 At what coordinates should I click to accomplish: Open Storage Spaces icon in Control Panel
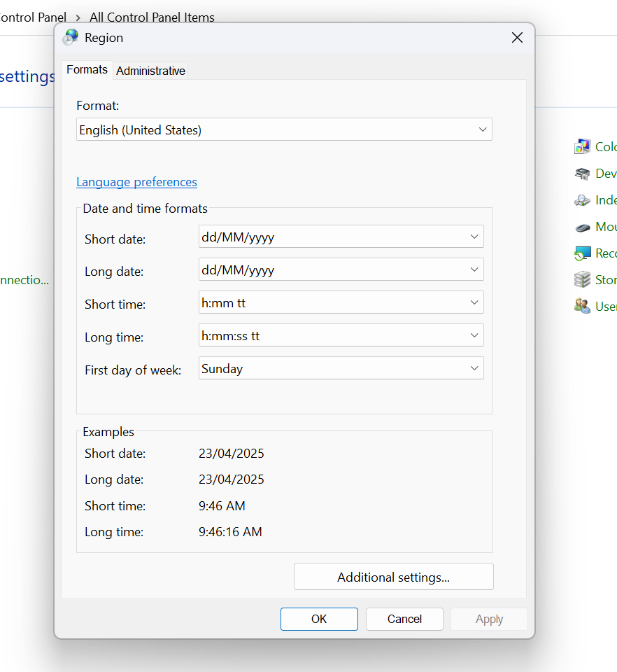pos(582,280)
